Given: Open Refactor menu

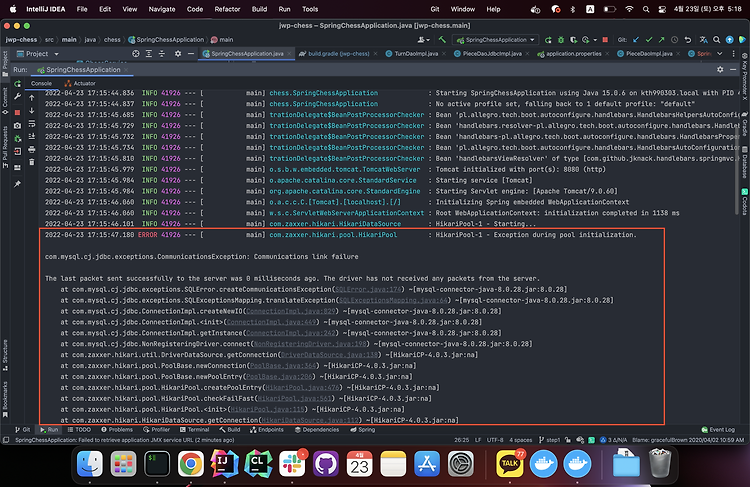Looking at the screenshot, I should [227, 9].
